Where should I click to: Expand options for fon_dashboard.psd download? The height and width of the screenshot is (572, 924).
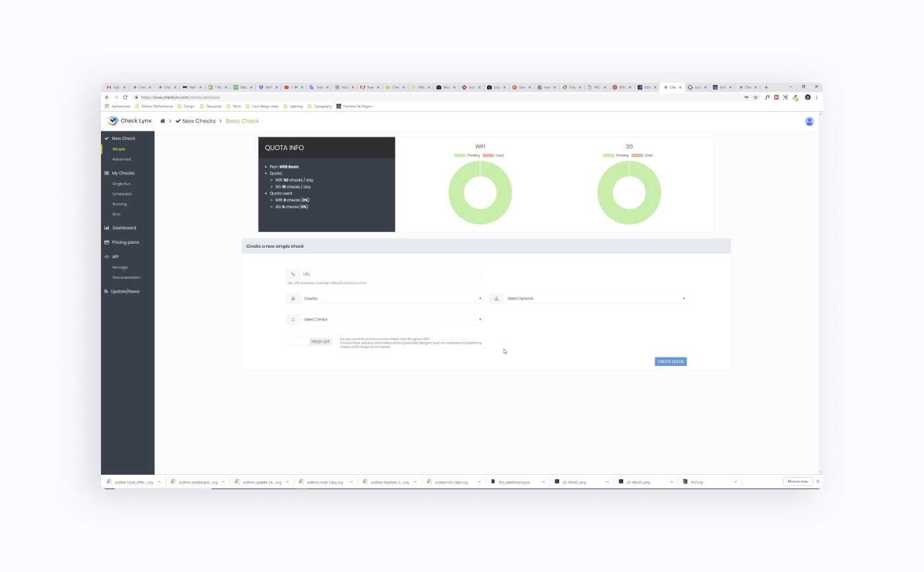(543, 482)
